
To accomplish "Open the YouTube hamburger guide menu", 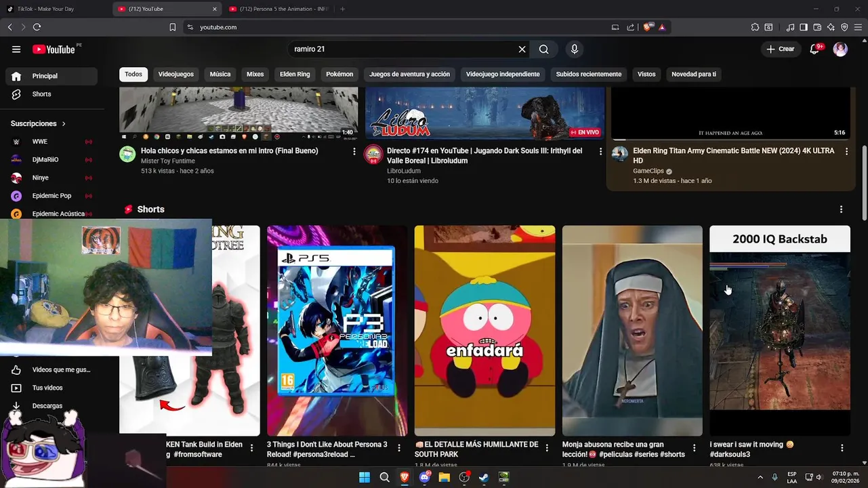I will [16, 49].
